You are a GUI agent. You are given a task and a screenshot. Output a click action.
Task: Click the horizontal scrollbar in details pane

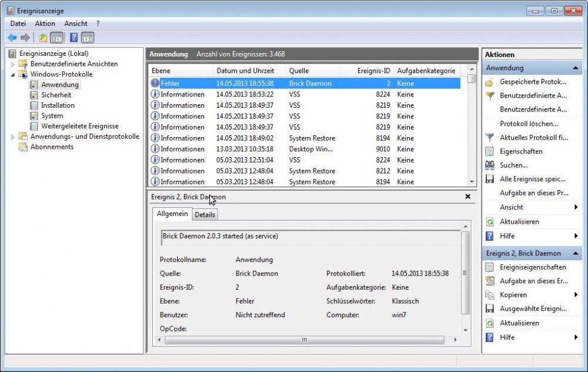[x=305, y=340]
